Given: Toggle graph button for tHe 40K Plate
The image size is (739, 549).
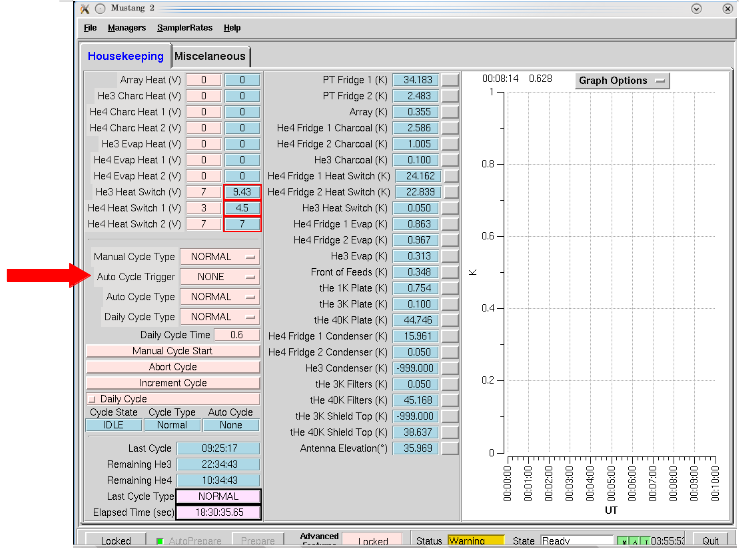Looking at the screenshot, I should tap(450, 320).
